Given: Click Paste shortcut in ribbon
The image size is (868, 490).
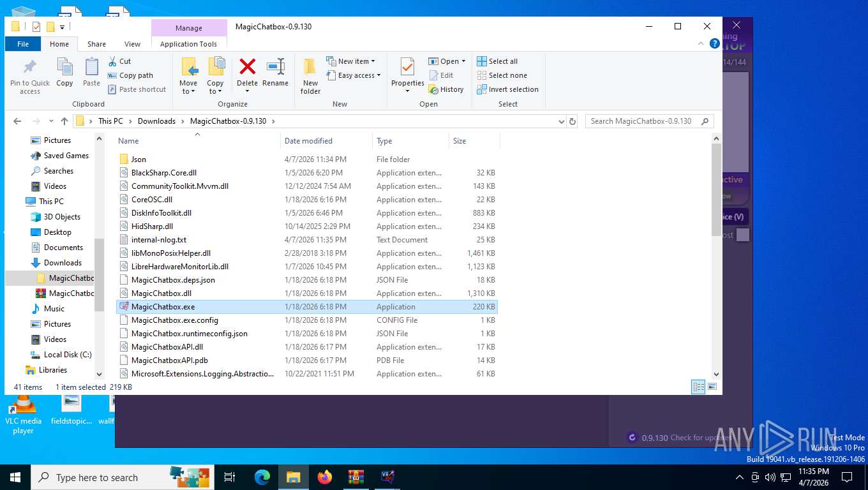Looking at the screenshot, I should pos(137,89).
